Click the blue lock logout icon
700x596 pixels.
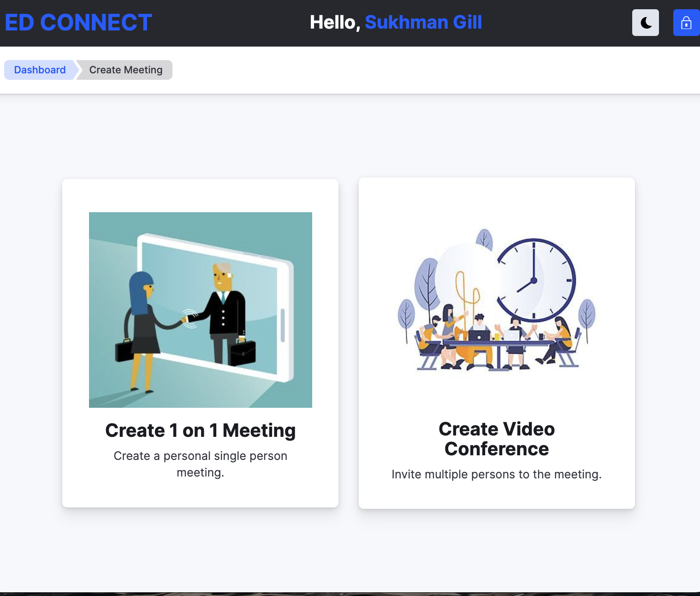click(686, 23)
